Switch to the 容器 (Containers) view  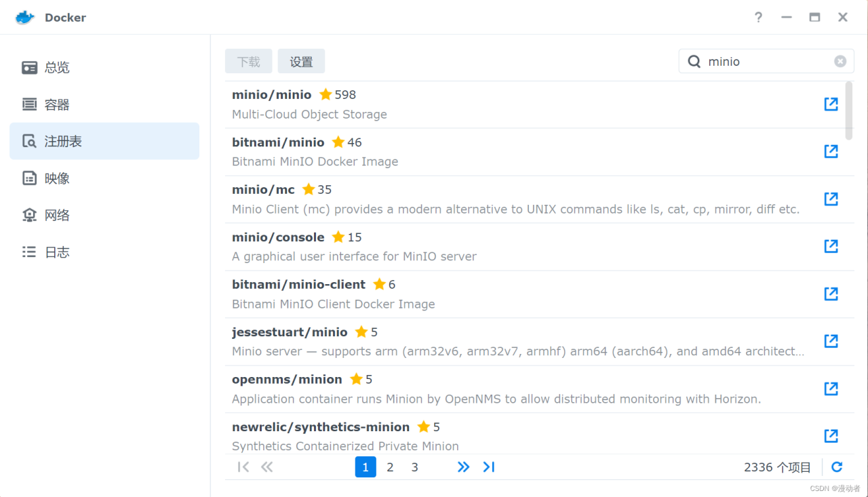coord(57,104)
